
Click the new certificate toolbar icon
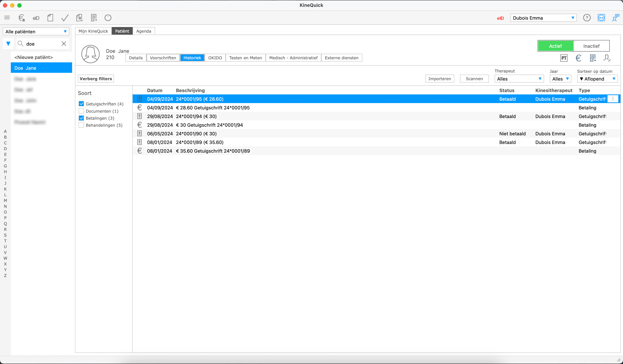pyautogui.click(x=94, y=17)
